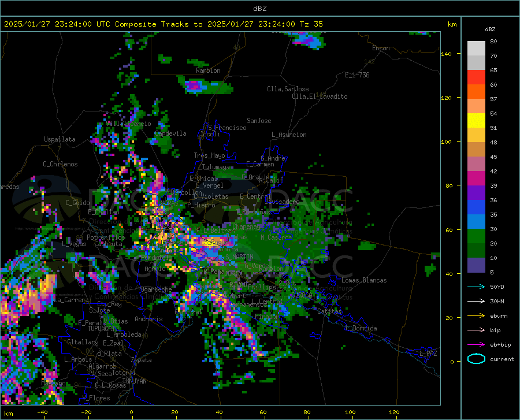Viewport: 520px width, 420px height.
Task: Click the 50YD legend label
Action: point(497,287)
